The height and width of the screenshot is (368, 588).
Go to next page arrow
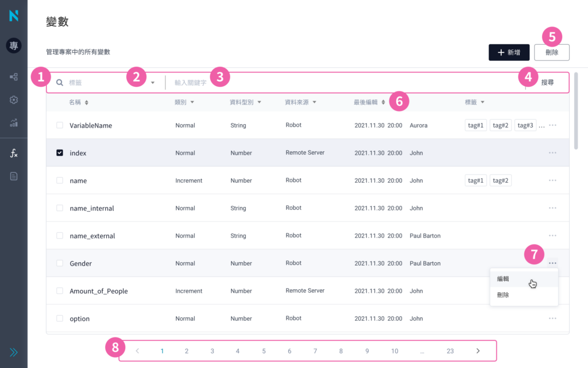(478, 351)
